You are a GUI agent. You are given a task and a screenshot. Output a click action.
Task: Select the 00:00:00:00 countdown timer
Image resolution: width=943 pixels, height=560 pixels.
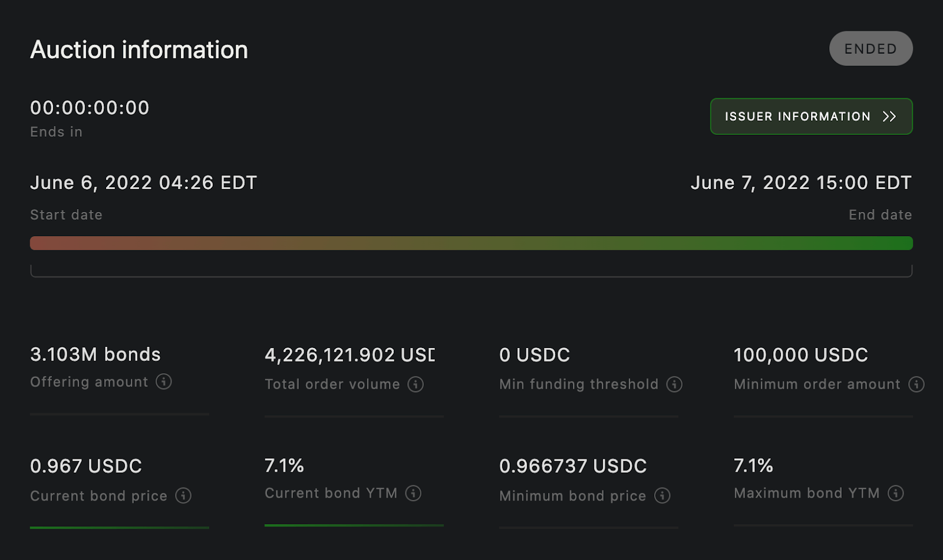pyautogui.click(x=90, y=108)
